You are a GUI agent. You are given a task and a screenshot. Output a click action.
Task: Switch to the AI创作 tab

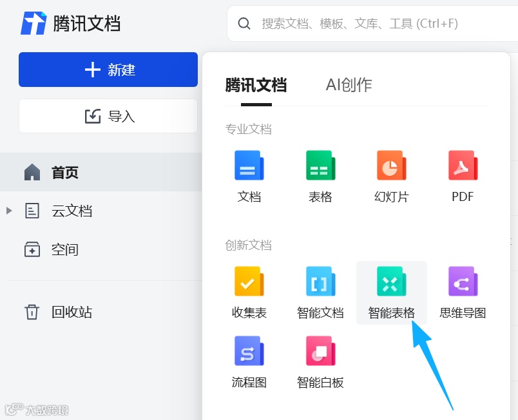(x=349, y=85)
